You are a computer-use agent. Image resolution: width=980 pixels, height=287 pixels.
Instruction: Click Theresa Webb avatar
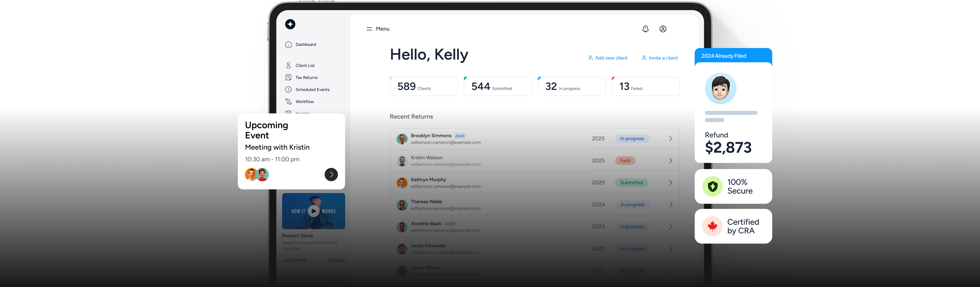(402, 205)
